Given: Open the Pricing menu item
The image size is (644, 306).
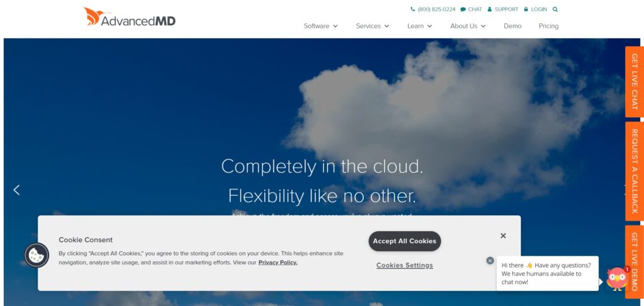Looking at the screenshot, I should 548,26.
